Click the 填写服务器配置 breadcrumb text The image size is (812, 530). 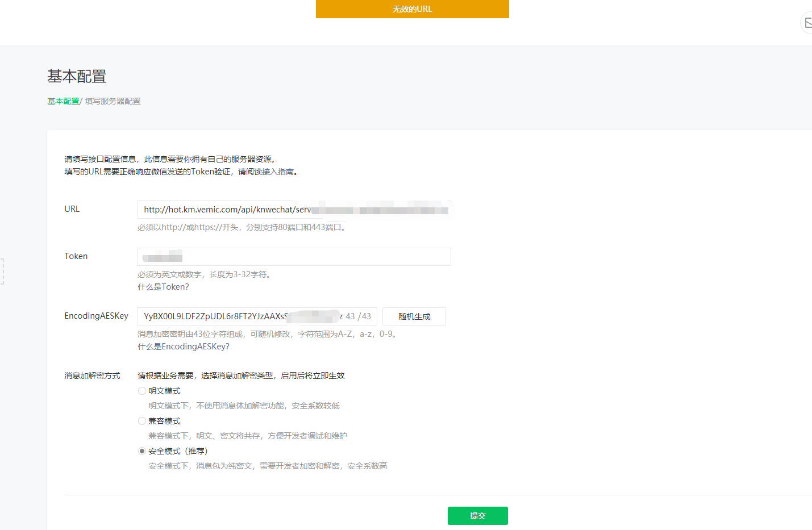pyautogui.click(x=113, y=101)
